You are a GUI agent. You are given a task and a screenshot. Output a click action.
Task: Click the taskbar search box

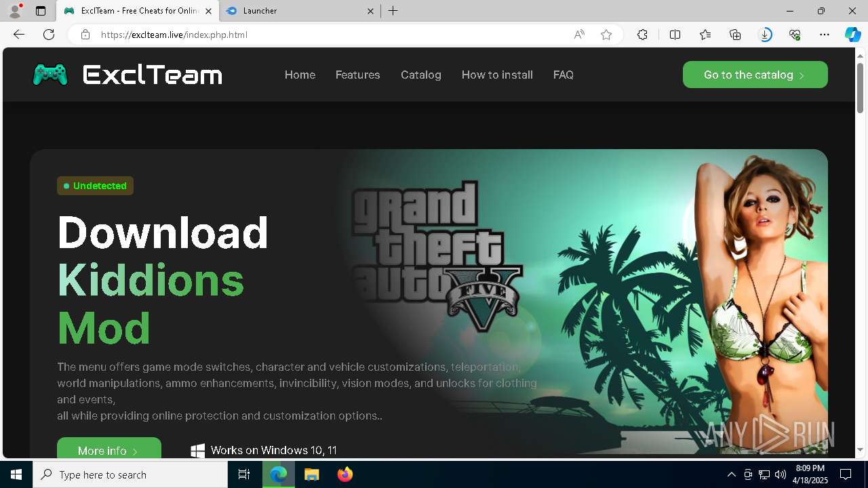click(x=130, y=474)
